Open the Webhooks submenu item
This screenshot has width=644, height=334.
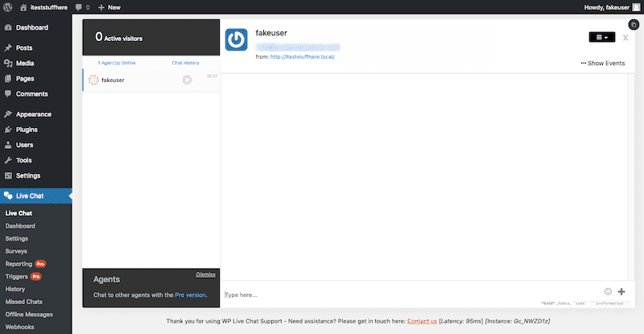[19, 327]
